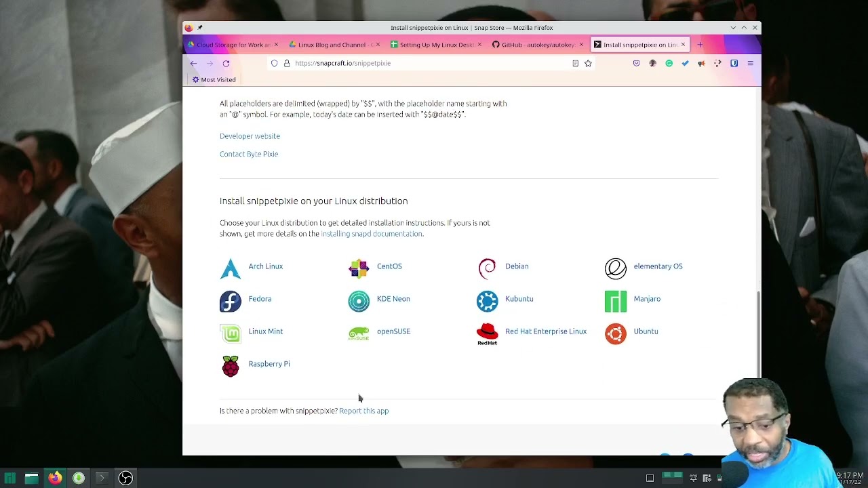Image resolution: width=868 pixels, height=488 pixels.
Task: Select the openSUSE text link
Action: point(393,331)
